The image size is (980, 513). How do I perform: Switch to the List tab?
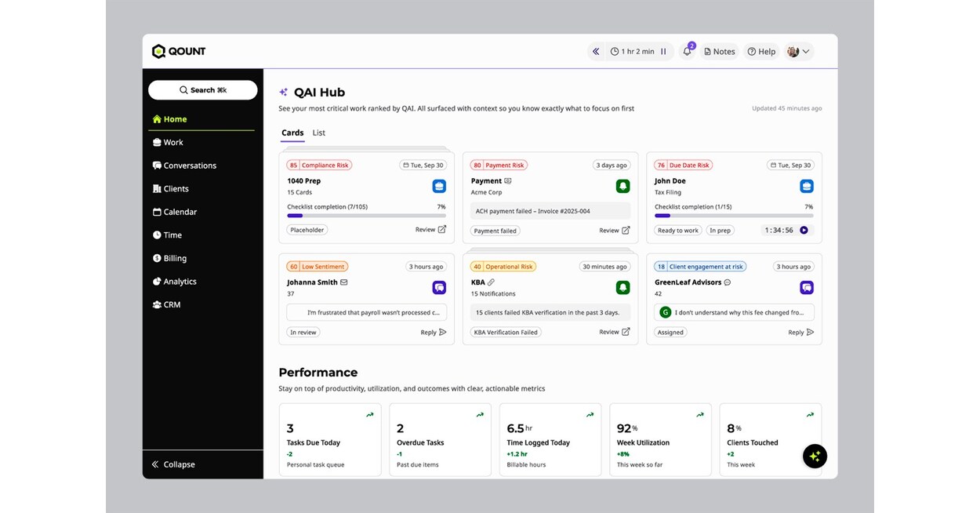click(x=318, y=133)
